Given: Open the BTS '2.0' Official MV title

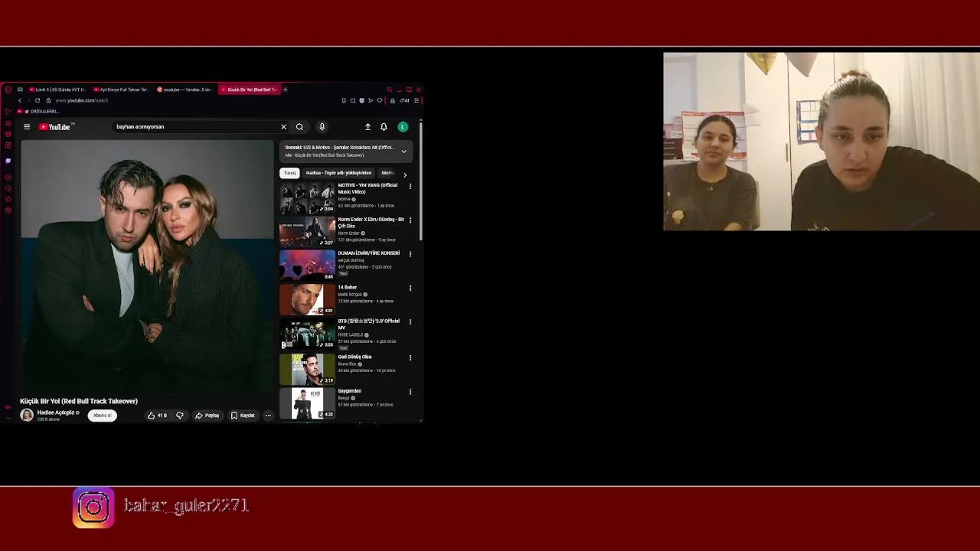Looking at the screenshot, I should coord(369,324).
